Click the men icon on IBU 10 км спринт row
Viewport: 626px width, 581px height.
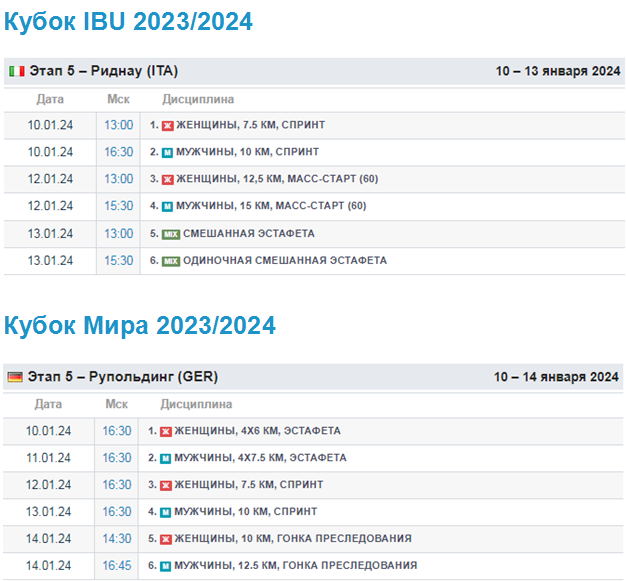click(167, 153)
